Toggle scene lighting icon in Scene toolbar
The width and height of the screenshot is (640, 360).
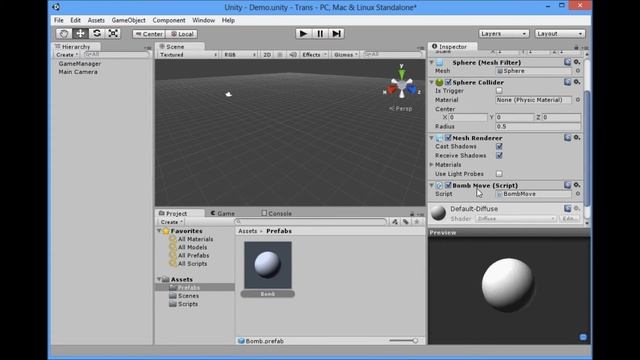pos(280,55)
